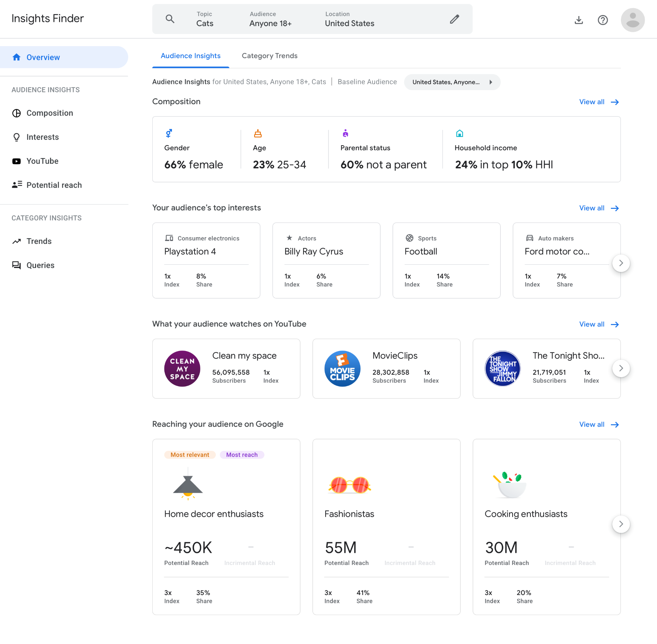Click View all for Composition
This screenshot has height=644, width=657.
click(x=599, y=102)
